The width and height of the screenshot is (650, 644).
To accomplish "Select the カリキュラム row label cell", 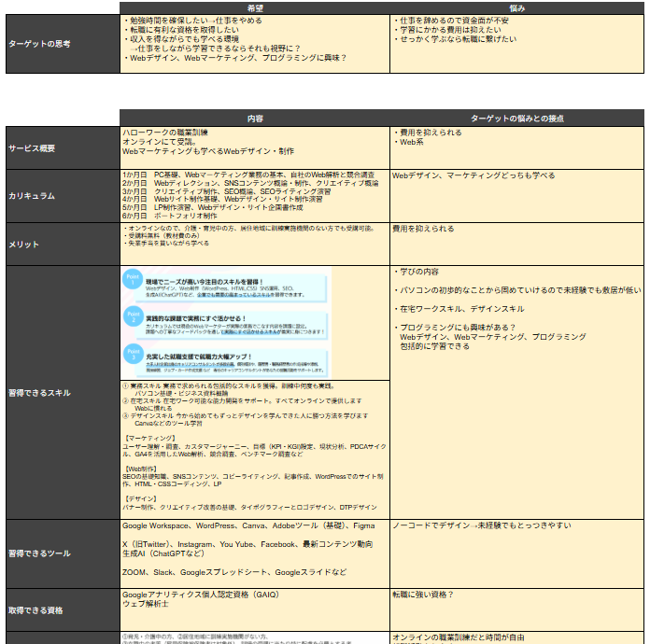I will coord(62,196).
